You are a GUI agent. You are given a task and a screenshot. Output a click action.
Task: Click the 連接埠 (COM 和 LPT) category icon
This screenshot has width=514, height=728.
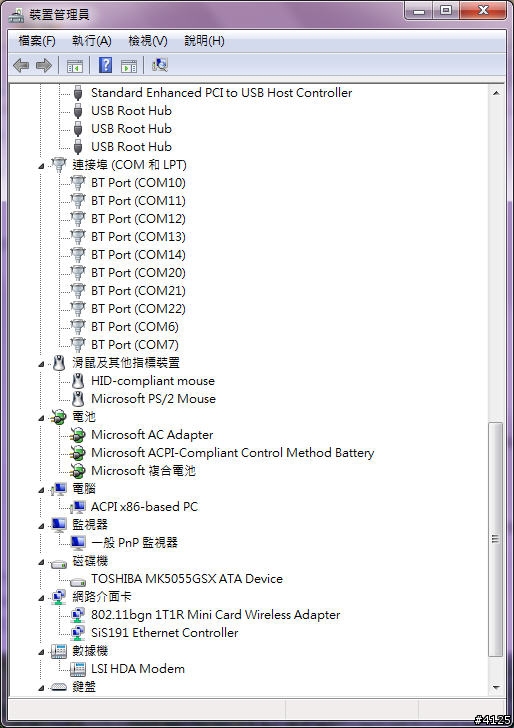[x=59, y=165]
